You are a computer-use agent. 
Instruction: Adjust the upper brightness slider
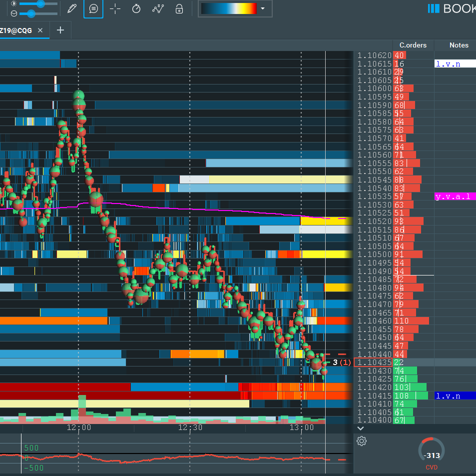[40, 3]
